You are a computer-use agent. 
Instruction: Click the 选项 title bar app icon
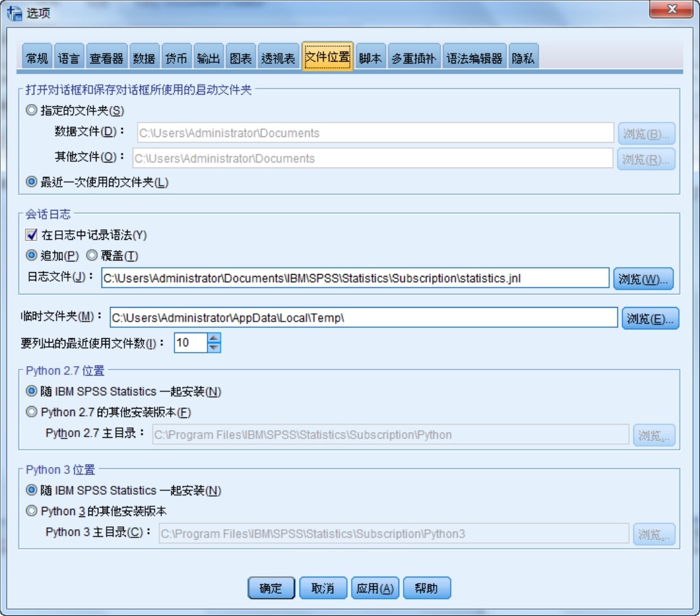pos(15,13)
